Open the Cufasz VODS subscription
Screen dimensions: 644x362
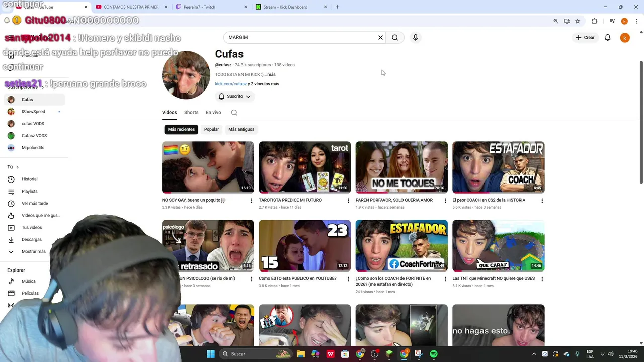34,136
